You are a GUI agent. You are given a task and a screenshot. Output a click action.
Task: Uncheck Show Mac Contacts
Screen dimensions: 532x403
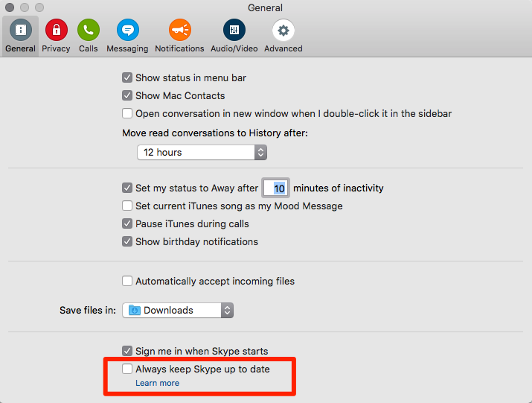tap(127, 95)
